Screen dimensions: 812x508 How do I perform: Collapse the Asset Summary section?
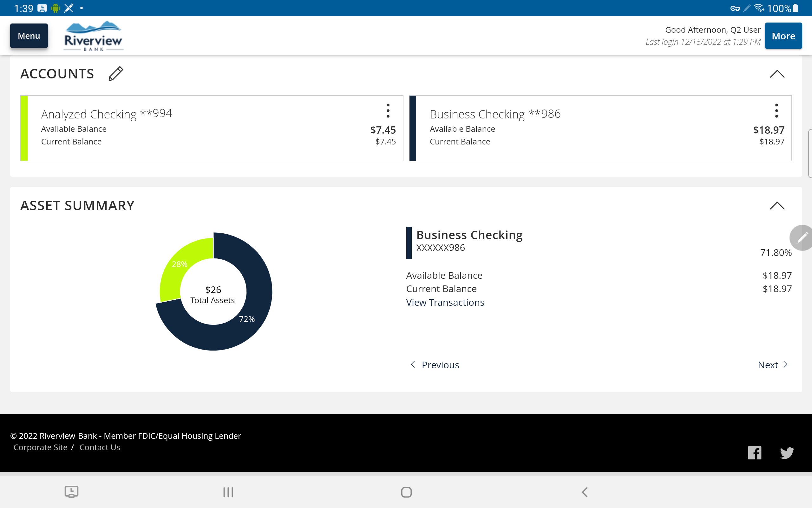click(x=777, y=206)
